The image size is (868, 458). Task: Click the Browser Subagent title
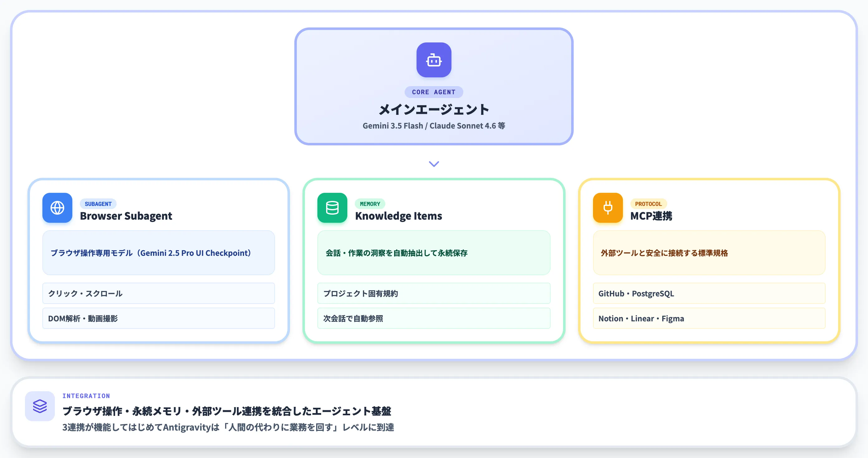click(126, 216)
